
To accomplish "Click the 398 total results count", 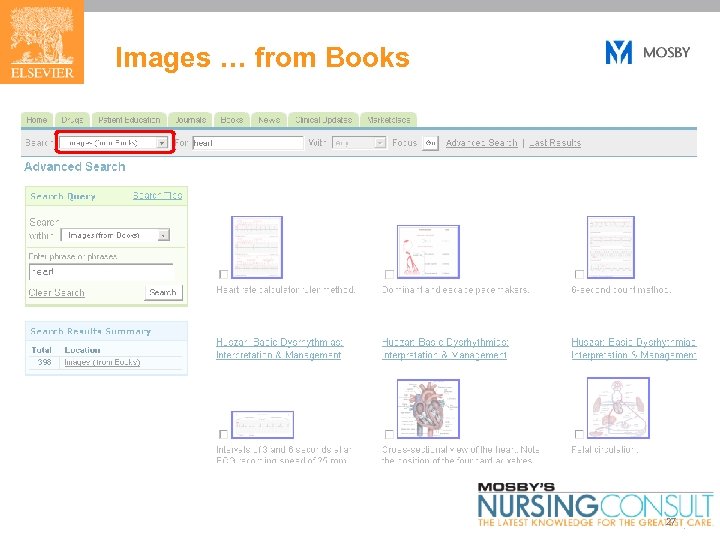I will pos(44,362).
